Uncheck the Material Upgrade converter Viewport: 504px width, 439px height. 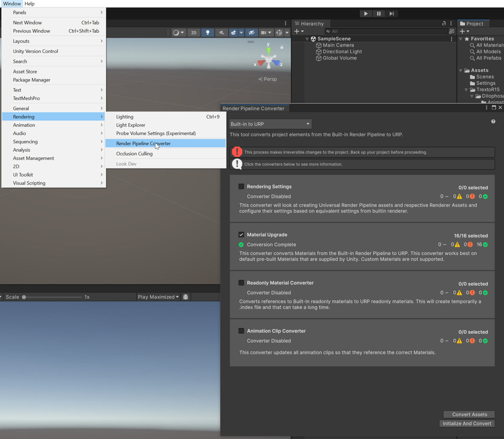pyautogui.click(x=241, y=235)
